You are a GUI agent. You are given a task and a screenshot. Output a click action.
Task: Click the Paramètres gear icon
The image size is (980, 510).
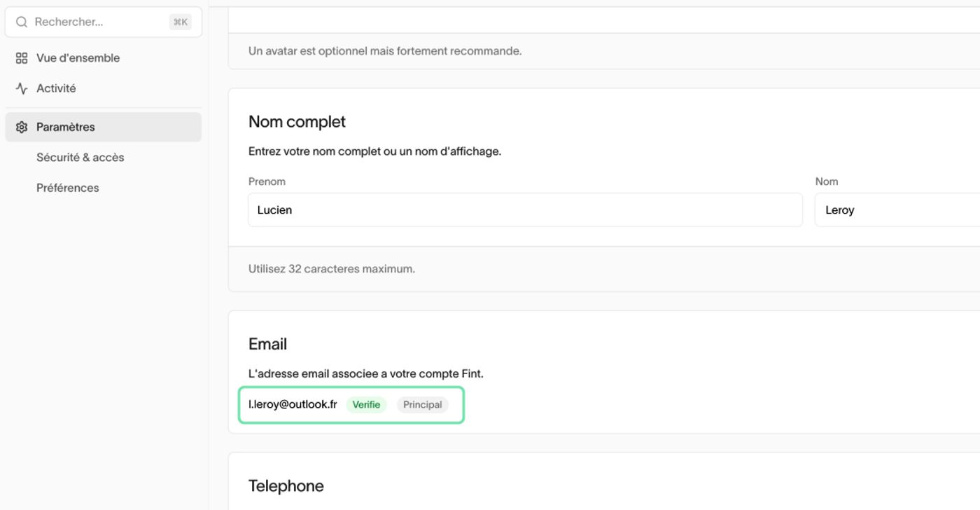click(22, 127)
